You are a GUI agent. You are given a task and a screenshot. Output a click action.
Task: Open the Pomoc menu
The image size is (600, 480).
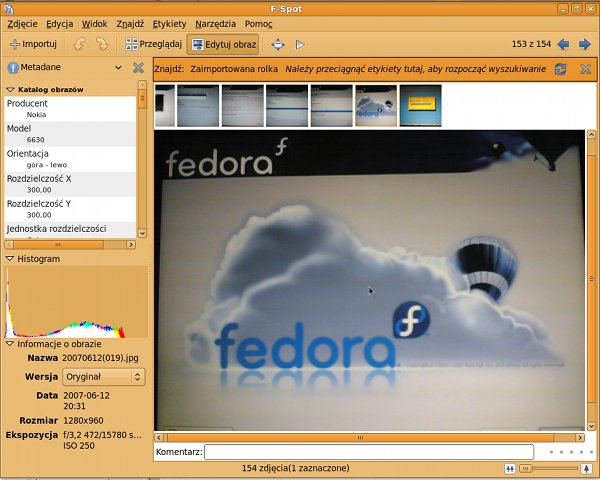[x=258, y=24]
